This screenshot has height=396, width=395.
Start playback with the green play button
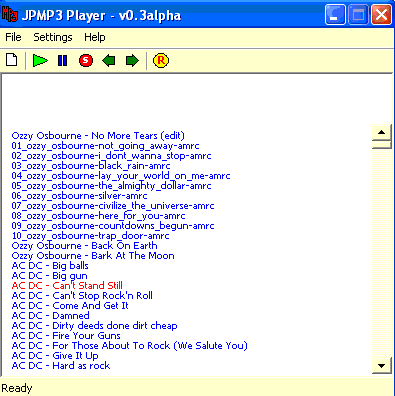[x=40, y=61]
